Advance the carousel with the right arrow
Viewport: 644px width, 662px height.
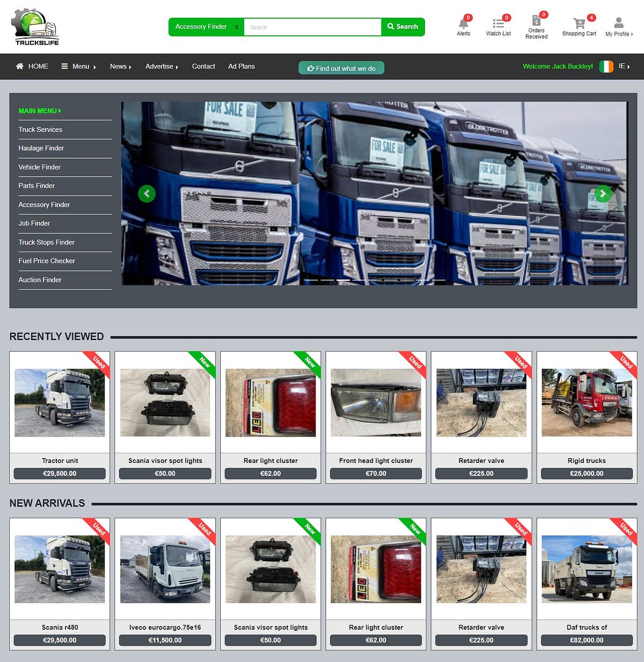[603, 194]
